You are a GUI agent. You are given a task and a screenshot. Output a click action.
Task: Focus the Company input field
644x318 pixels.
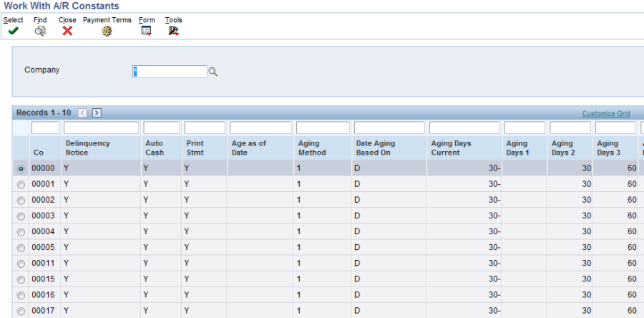coord(170,72)
